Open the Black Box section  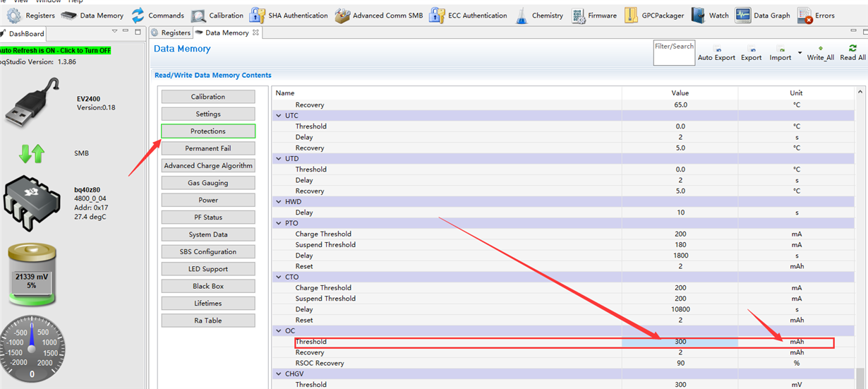tap(208, 286)
